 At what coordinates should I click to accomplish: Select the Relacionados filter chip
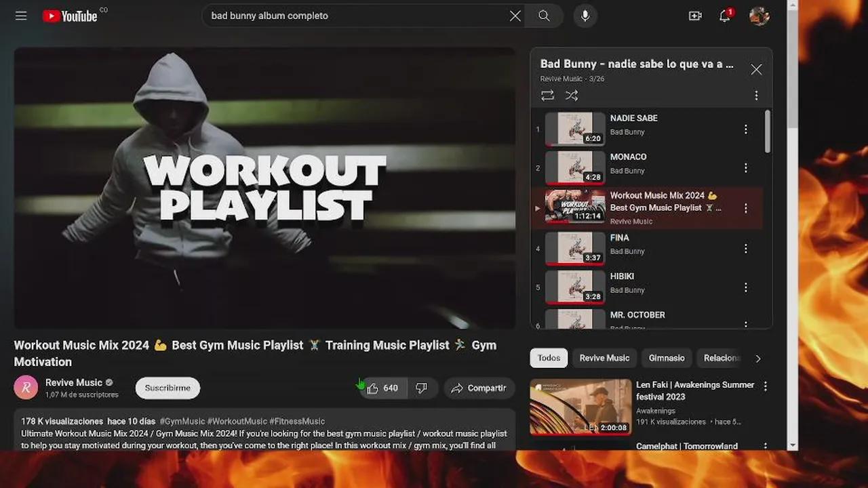[721, 358]
